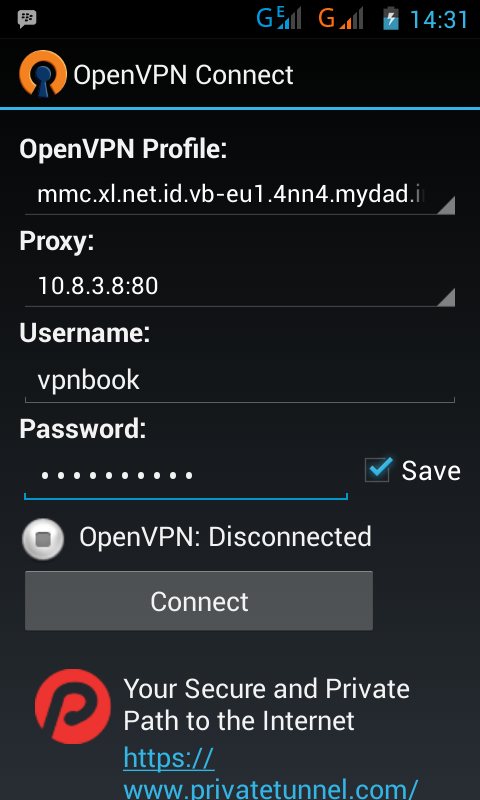Screen dimensions: 480x800
Task: Tap the Password input field
Action: pyautogui.click(x=186, y=476)
